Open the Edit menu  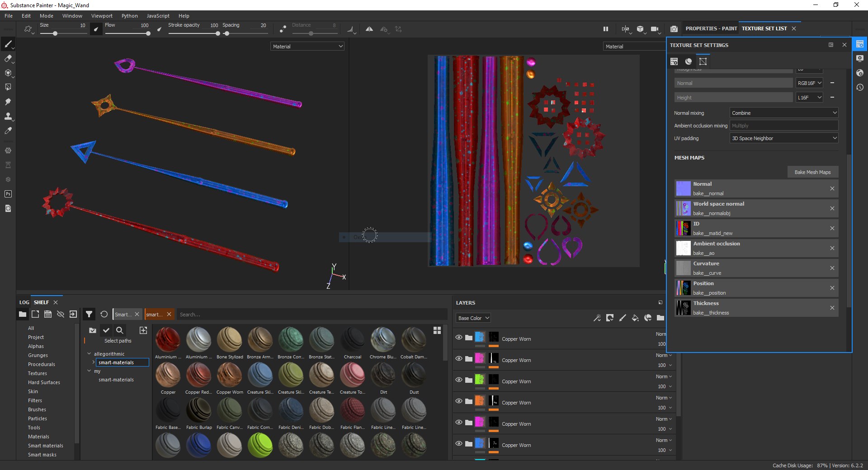point(26,16)
